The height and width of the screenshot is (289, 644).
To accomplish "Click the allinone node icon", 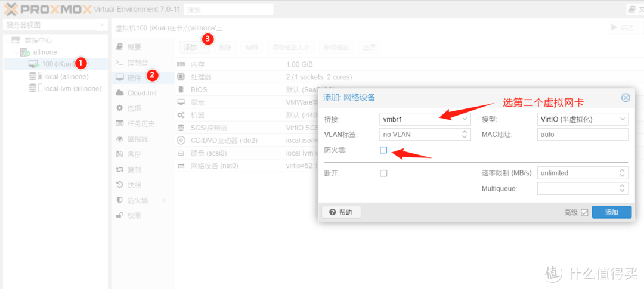I will (25, 52).
